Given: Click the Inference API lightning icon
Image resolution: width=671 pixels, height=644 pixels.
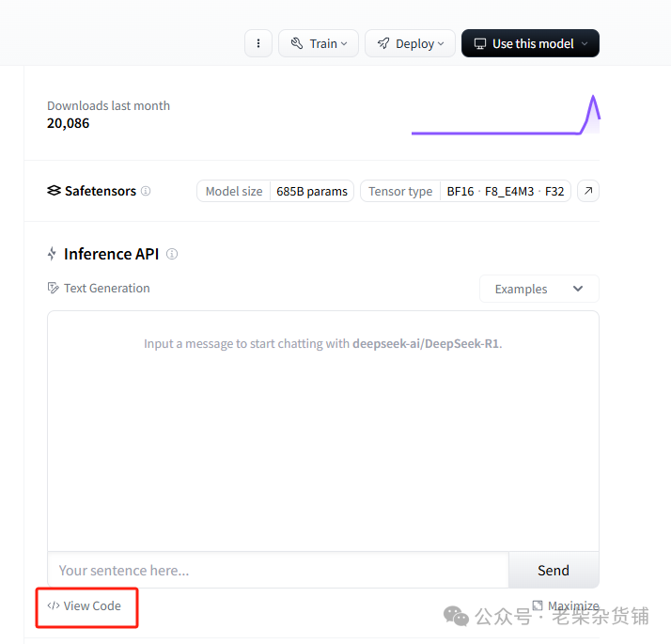Looking at the screenshot, I should 52,254.
